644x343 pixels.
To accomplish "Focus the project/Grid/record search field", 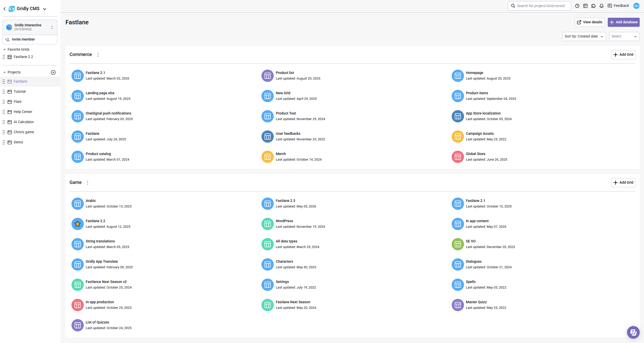I will click(539, 6).
